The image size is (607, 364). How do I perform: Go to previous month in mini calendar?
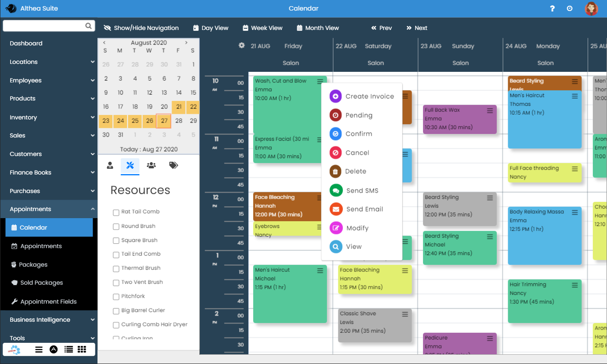(x=104, y=43)
